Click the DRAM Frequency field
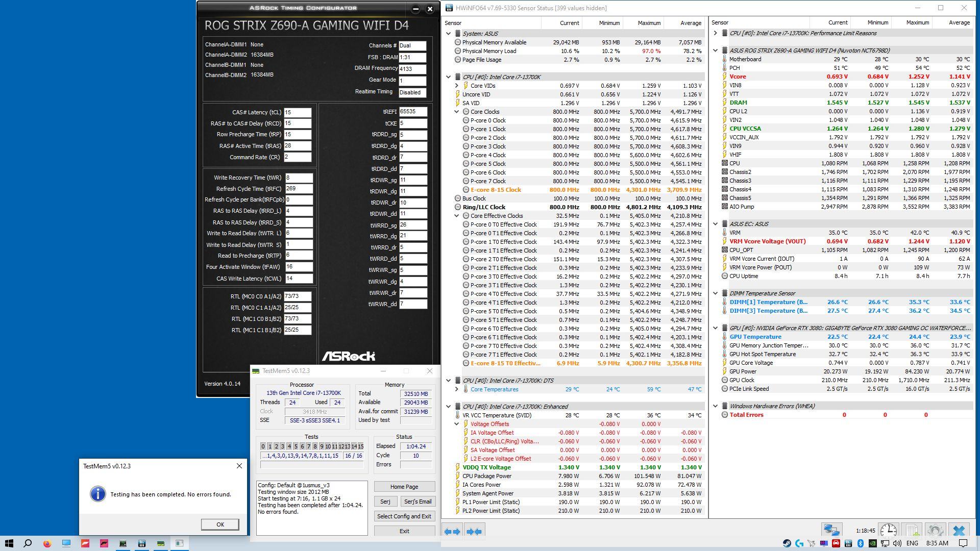The width and height of the screenshot is (980, 551). tap(412, 69)
